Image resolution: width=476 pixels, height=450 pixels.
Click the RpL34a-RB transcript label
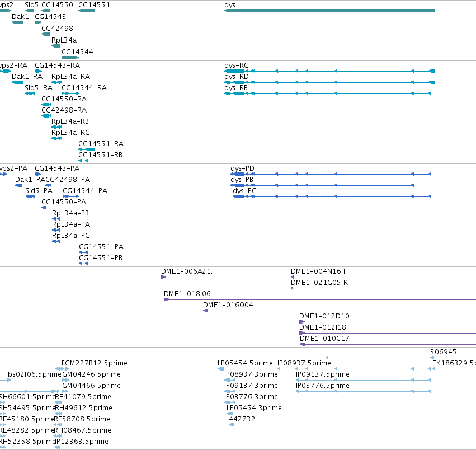pos(70,121)
